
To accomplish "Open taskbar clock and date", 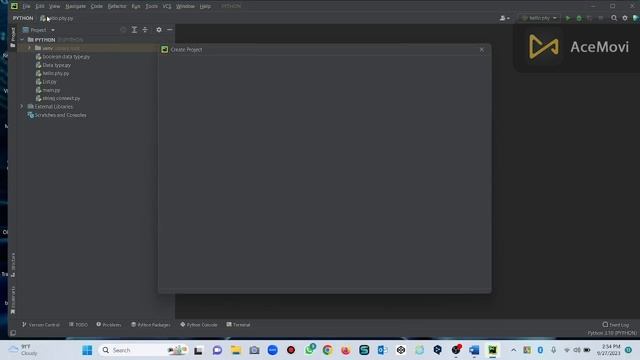I will (610, 350).
